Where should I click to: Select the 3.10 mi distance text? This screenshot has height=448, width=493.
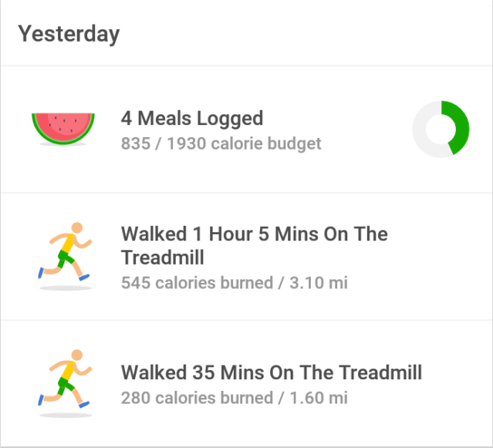316,283
